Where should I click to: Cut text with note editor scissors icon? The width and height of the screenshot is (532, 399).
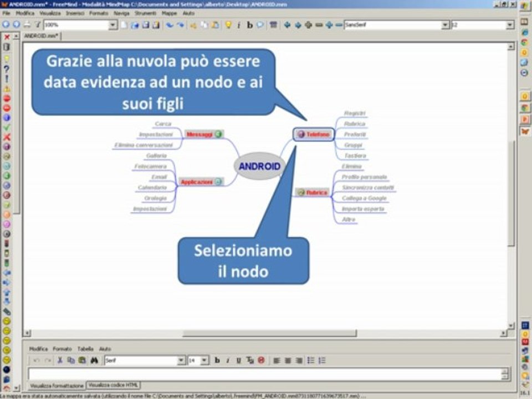click(x=60, y=360)
